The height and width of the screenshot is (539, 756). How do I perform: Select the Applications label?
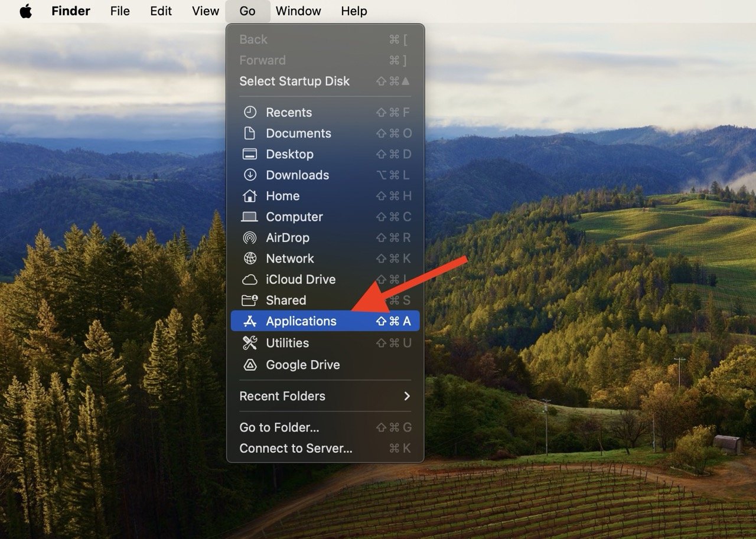[x=301, y=321]
